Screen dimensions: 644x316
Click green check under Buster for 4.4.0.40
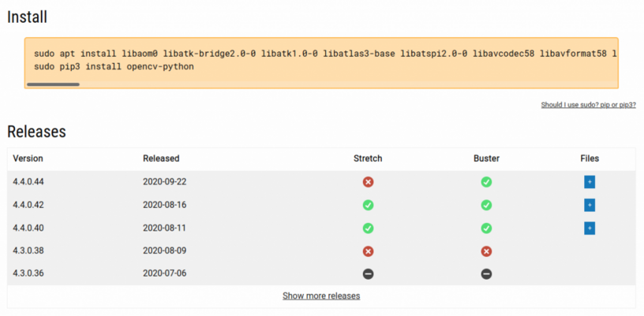pyautogui.click(x=486, y=228)
